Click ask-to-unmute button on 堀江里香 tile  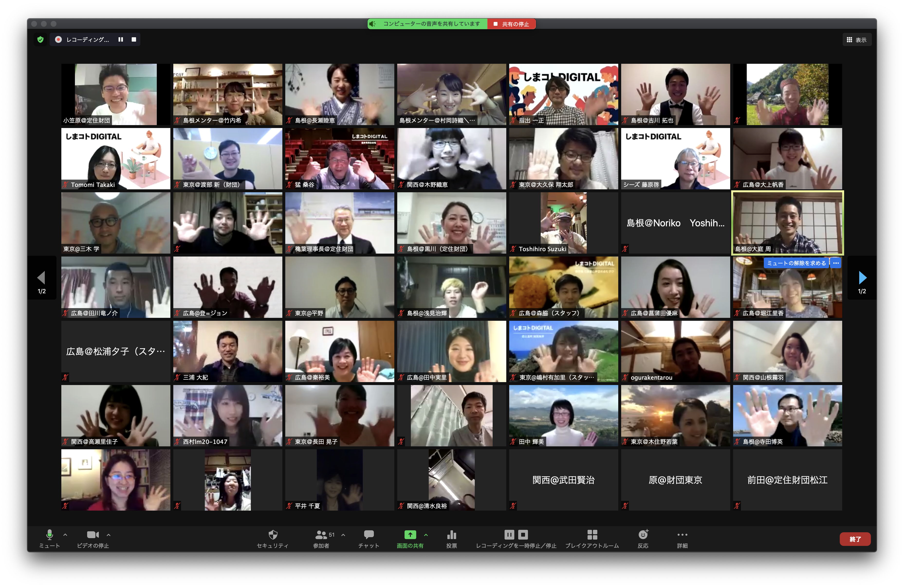[x=796, y=263]
